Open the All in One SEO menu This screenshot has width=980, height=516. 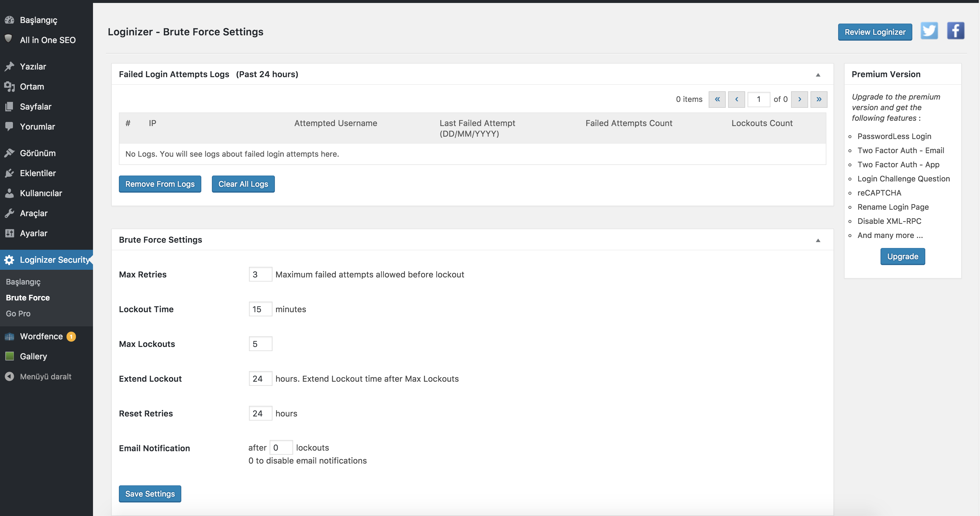tap(46, 39)
